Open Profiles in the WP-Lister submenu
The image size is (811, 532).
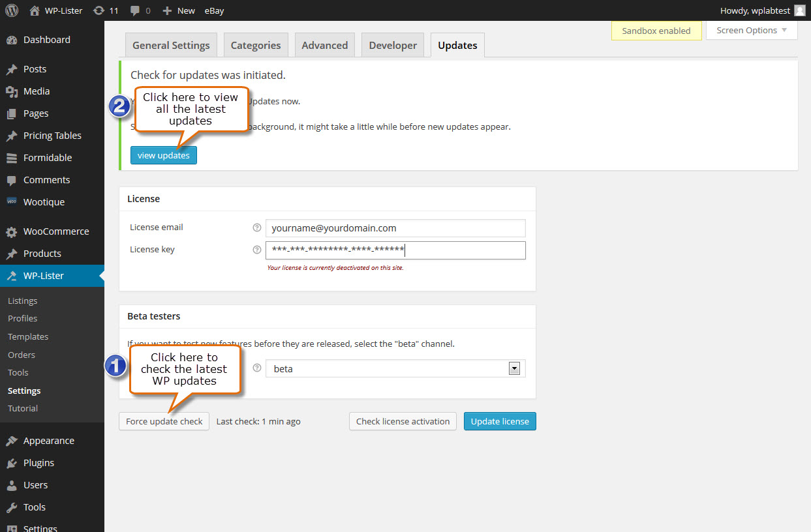click(x=22, y=318)
